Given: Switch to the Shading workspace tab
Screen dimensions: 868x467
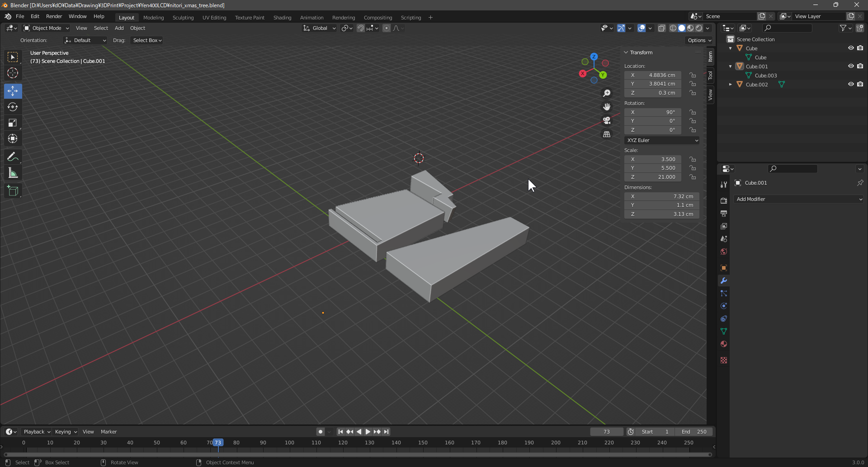Looking at the screenshot, I should pyautogui.click(x=282, y=18).
